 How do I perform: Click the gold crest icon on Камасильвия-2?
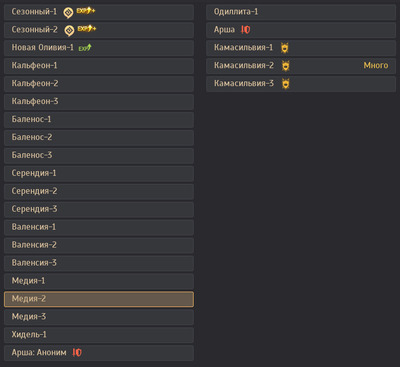[x=285, y=66]
